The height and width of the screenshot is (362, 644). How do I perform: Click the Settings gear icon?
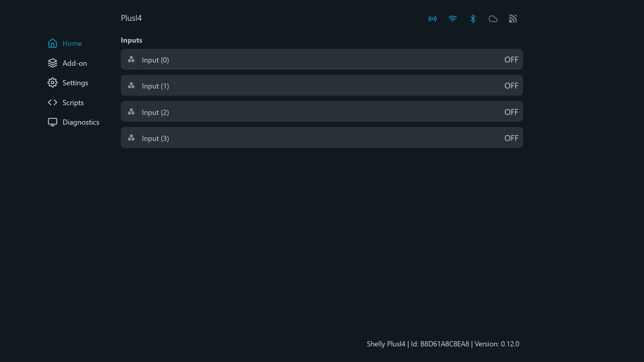52,83
